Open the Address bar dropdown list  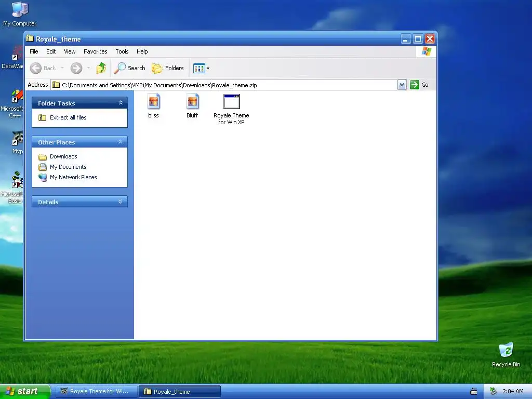tap(402, 85)
